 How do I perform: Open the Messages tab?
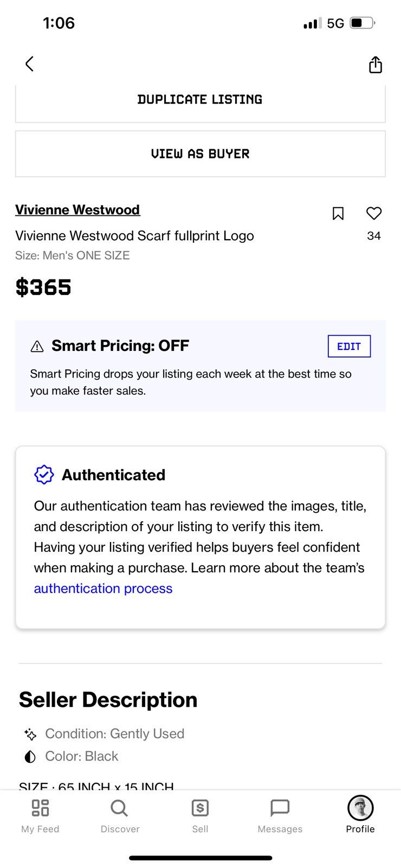280,816
